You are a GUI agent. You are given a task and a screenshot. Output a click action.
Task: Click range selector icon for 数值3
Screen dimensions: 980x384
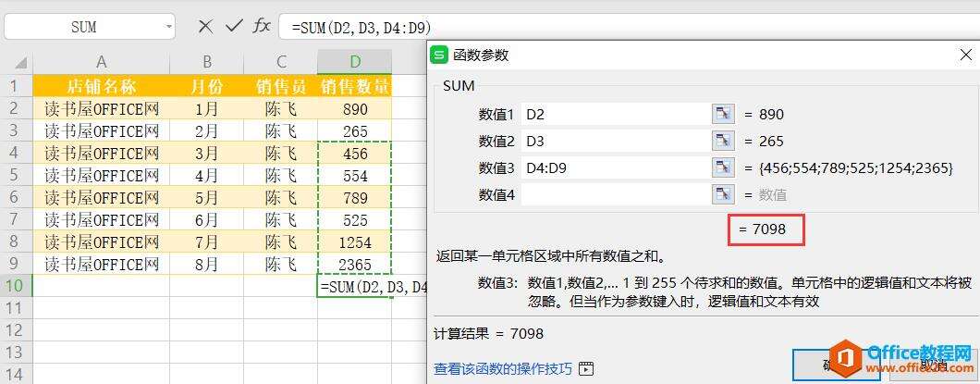pyautogui.click(x=723, y=167)
